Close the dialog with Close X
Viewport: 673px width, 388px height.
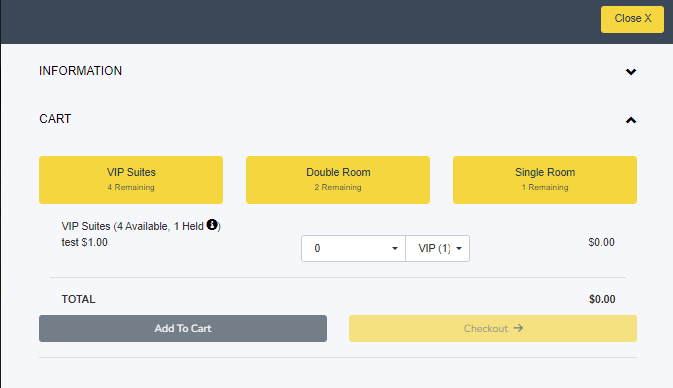coord(632,19)
